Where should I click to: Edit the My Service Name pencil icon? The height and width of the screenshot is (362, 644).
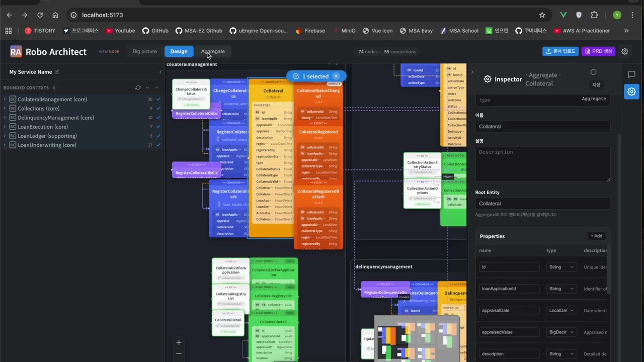[x=57, y=72]
